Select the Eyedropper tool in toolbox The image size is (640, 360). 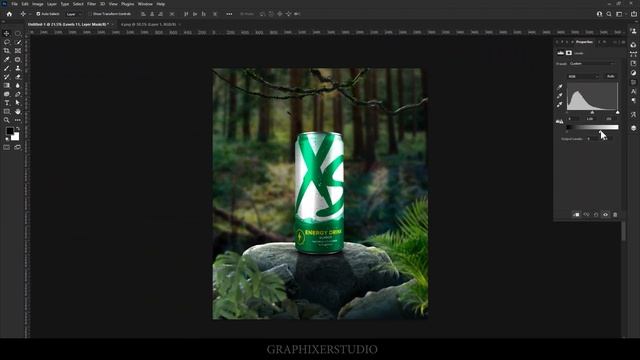(7, 60)
